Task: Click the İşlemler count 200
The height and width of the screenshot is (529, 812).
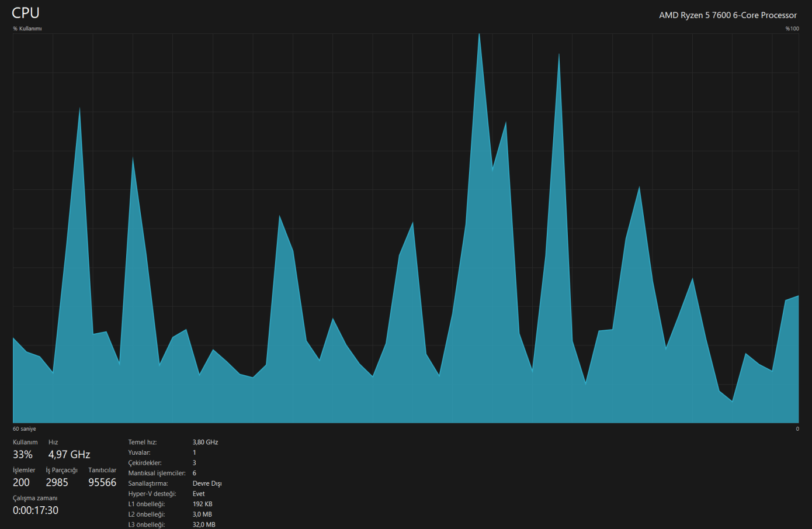Action: pos(21,482)
